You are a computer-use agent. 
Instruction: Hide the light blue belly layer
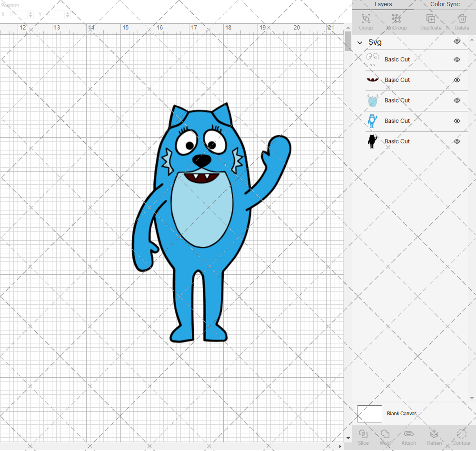point(457,100)
